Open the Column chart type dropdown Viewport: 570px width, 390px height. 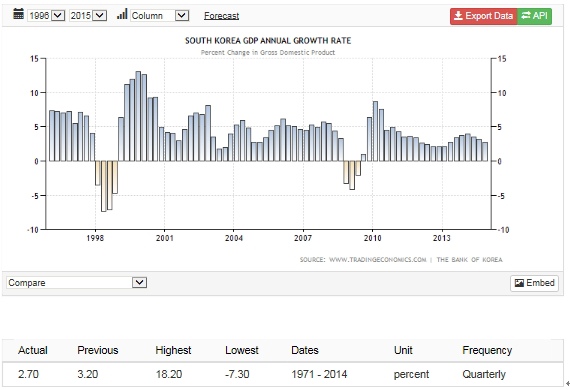pyautogui.click(x=159, y=16)
